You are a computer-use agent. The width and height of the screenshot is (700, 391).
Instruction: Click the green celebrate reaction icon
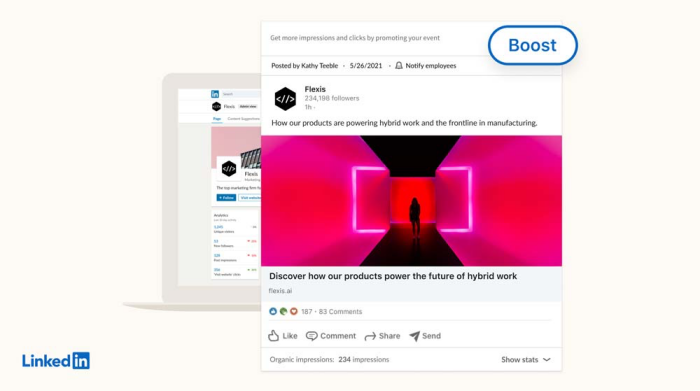[x=283, y=312]
